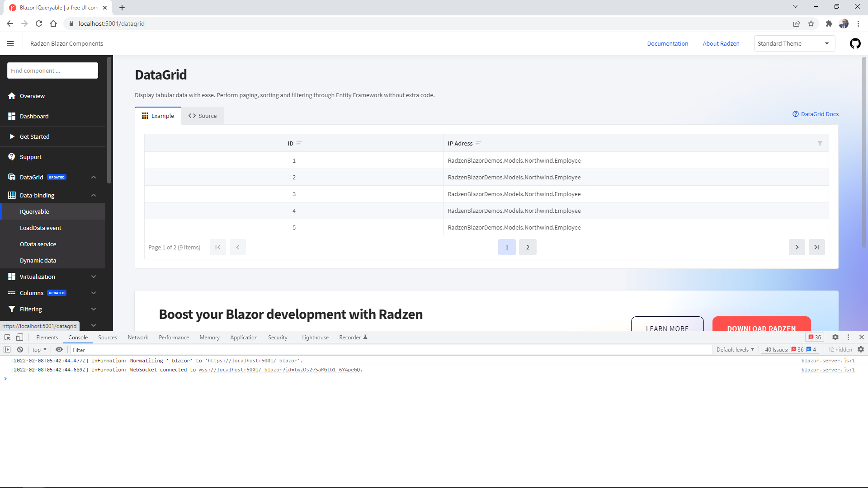Go to previous grid page
The image size is (868, 488).
tap(237, 247)
